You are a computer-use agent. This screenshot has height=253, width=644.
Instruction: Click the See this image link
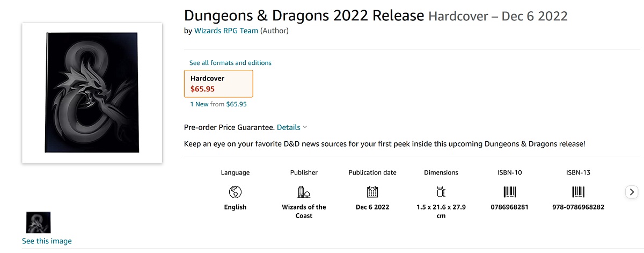[47, 241]
